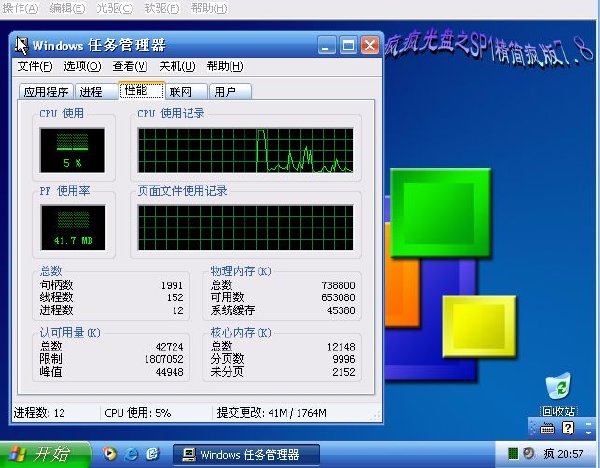The width and height of the screenshot is (600, 468).
Task: Click the third quick launch icon
Action: pyautogui.click(x=153, y=454)
